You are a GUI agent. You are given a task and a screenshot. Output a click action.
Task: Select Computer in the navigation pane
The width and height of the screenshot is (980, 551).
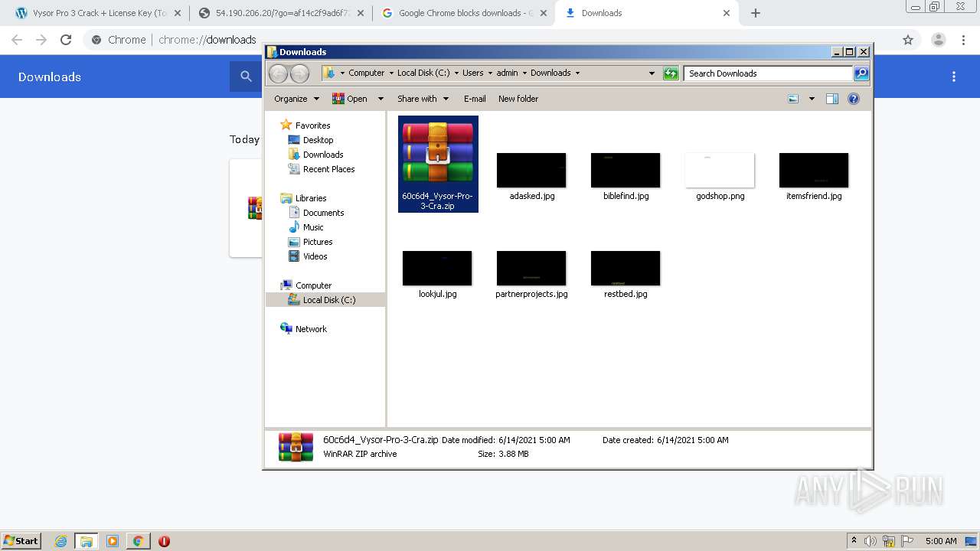(x=313, y=285)
